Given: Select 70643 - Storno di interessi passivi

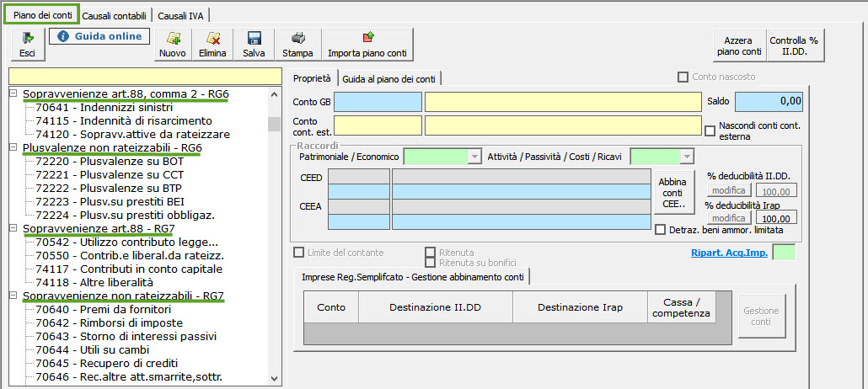Looking at the screenshot, I should [x=126, y=337].
